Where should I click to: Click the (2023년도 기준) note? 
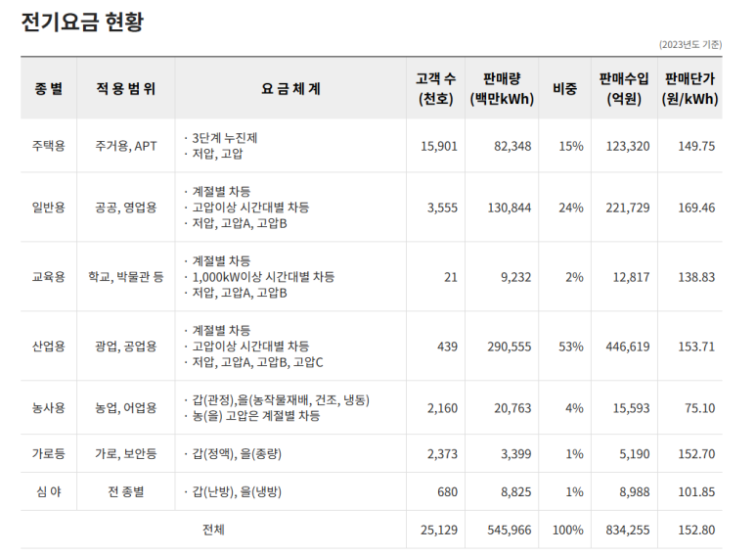click(690, 44)
